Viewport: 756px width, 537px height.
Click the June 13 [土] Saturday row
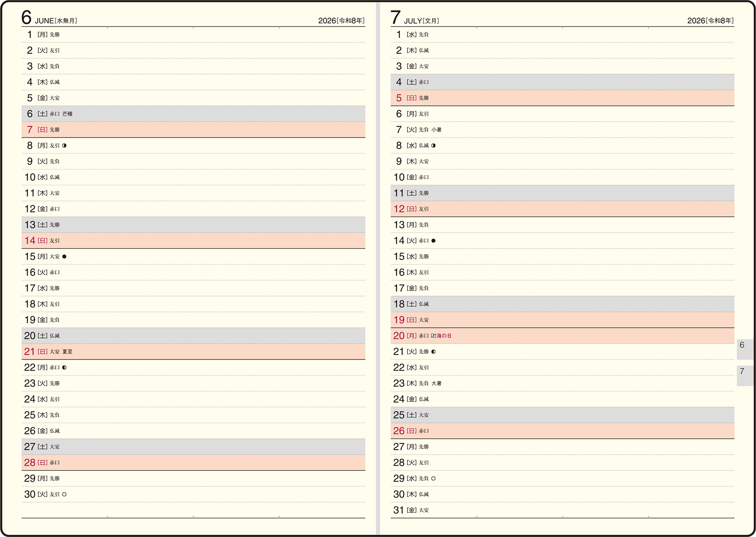pos(193,225)
